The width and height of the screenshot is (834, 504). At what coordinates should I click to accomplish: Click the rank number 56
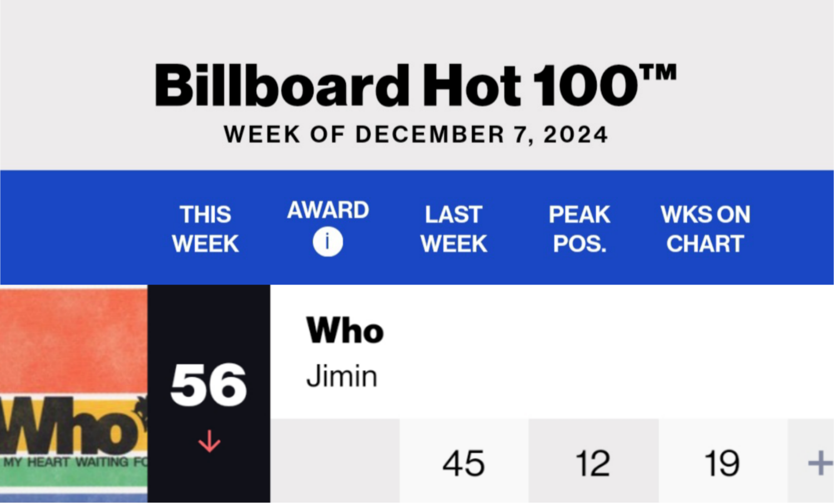pyautogui.click(x=209, y=385)
